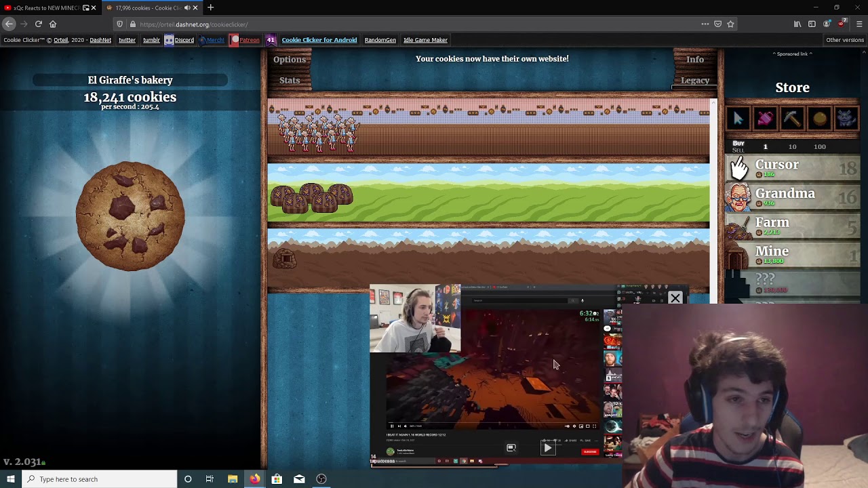Image resolution: width=868 pixels, height=488 pixels.
Task: Purchase a Mine building
Action: coord(793,255)
